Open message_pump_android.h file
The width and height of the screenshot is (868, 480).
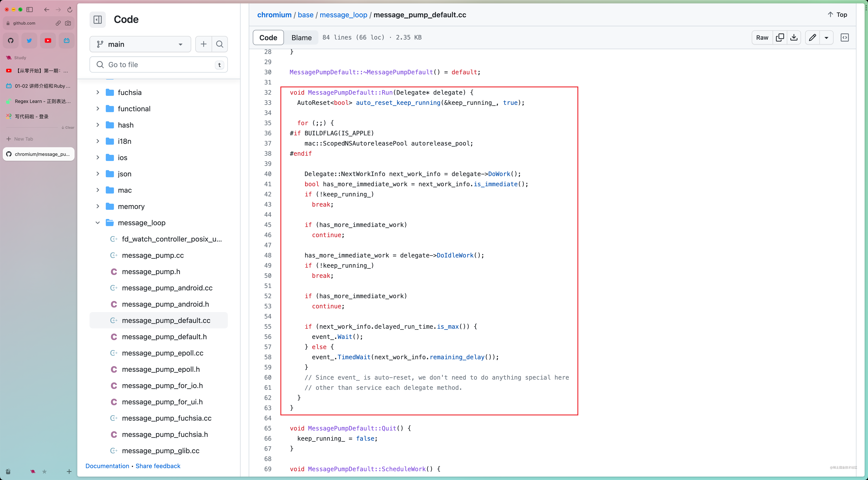159,304
